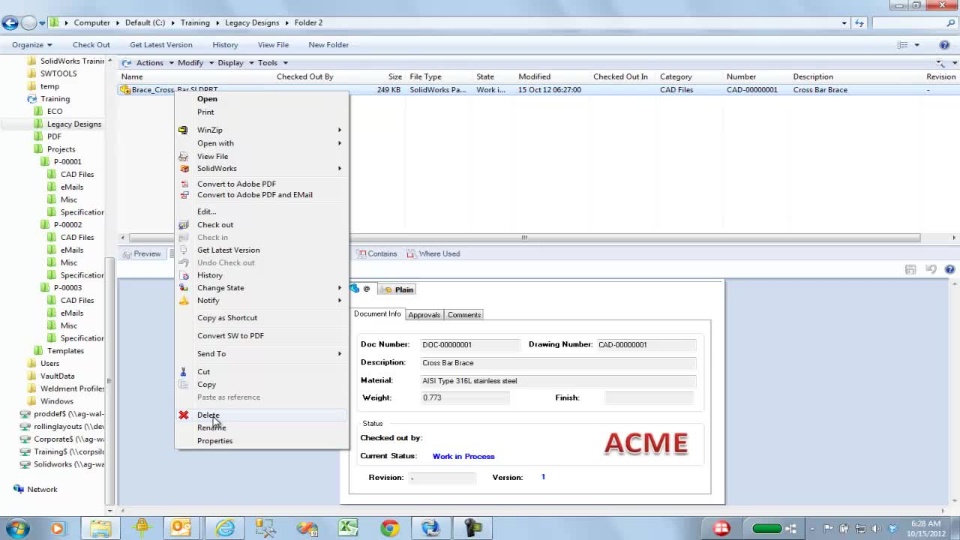
Task: Switch to the Approvals tab
Action: point(424,315)
